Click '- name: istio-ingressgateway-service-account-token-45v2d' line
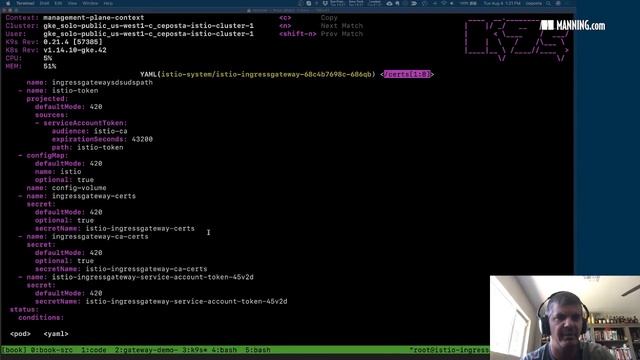Image resolution: width=640 pixels, height=360 pixels. tap(136, 277)
